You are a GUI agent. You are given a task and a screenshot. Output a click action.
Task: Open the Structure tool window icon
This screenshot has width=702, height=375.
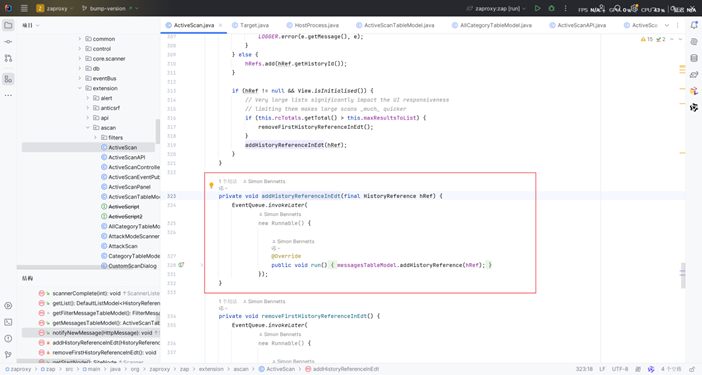coord(8,79)
